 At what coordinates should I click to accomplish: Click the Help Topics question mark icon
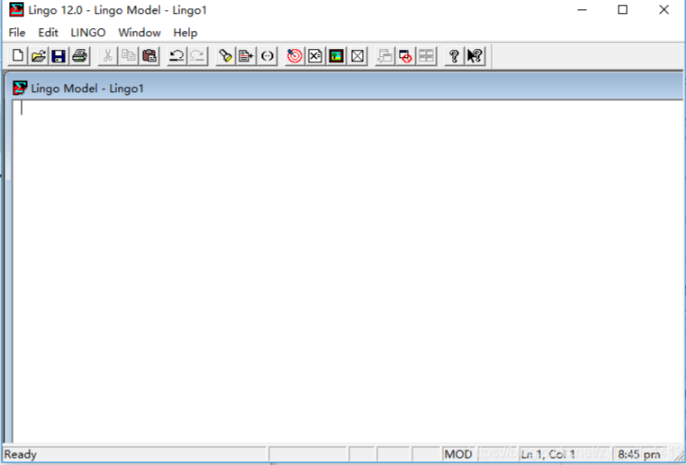[x=453, y=56]
